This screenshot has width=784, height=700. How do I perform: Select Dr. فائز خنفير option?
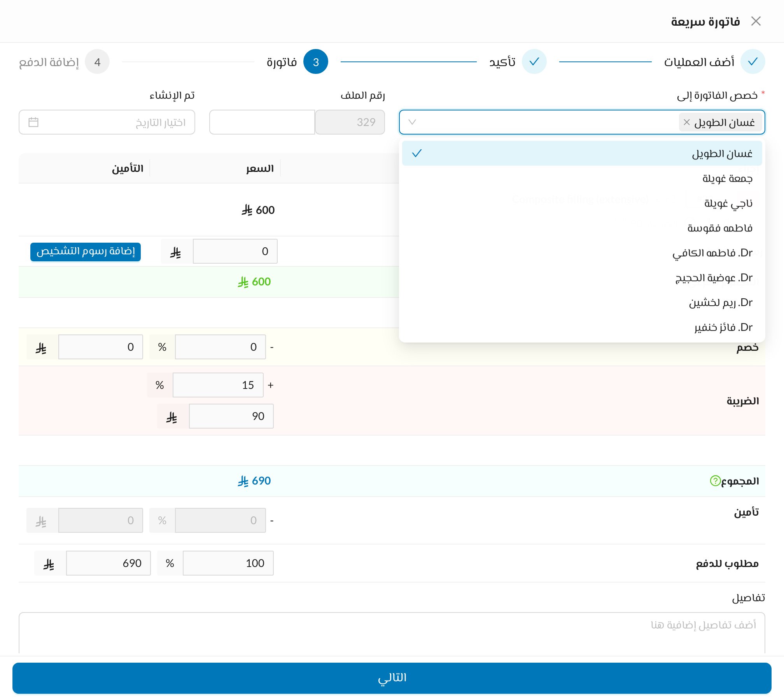point(582,327)
